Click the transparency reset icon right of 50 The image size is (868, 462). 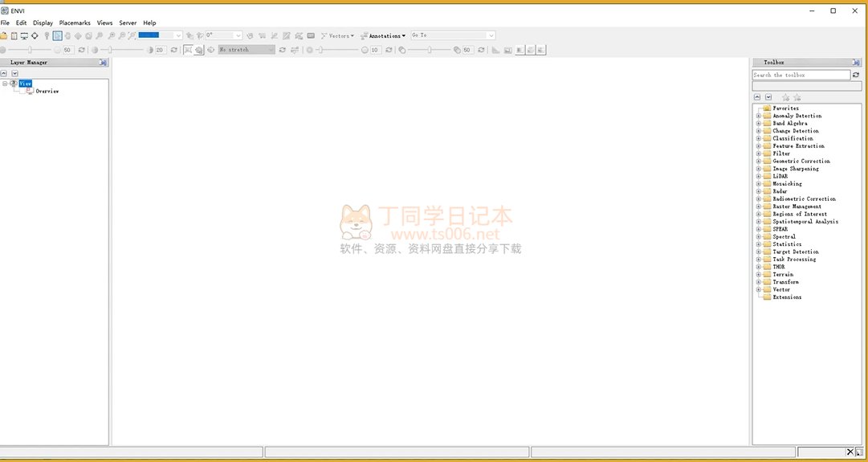[481, 50]
